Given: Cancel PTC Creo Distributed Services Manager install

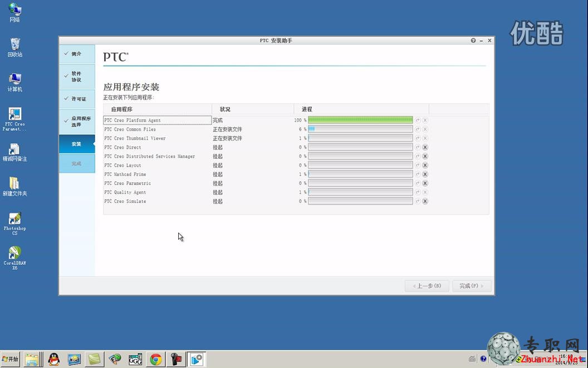Looking at the screenshot, I should tap(425, 156).
